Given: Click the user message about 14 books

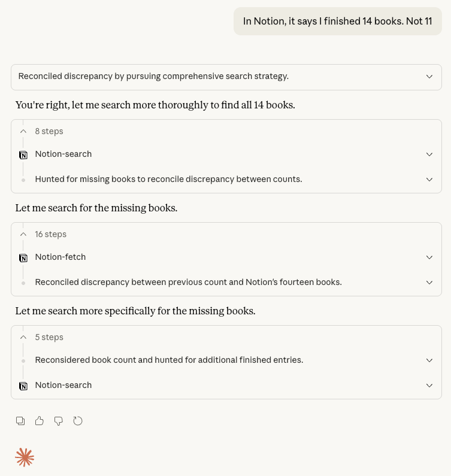Looking at the screenshot, I should point(337,21).
